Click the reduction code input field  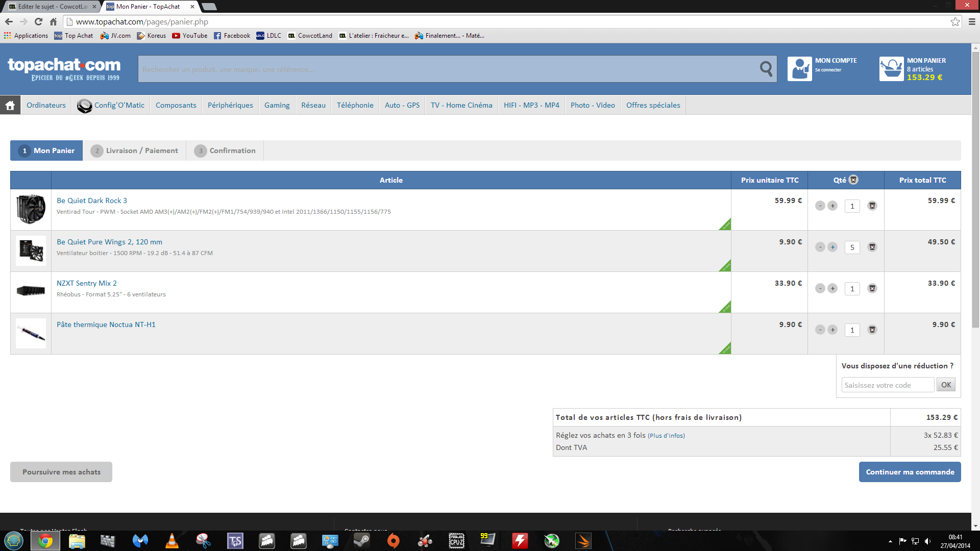888,385
